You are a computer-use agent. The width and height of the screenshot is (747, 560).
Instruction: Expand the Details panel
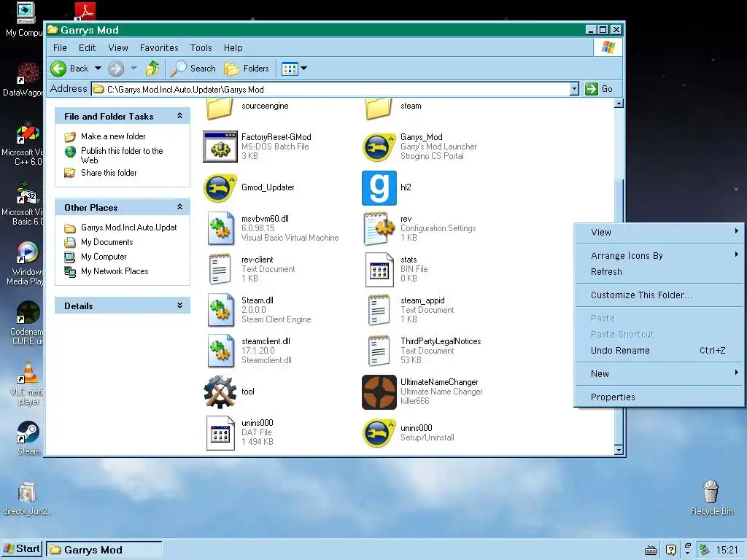click(x=179, y=306)
